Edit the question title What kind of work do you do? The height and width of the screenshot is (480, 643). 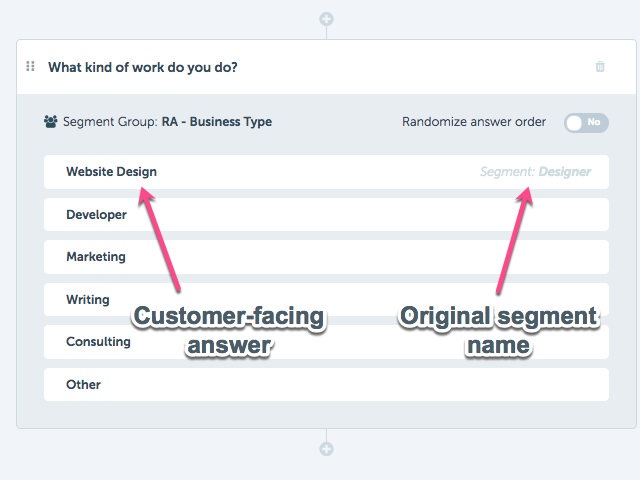tap(143, 67)
